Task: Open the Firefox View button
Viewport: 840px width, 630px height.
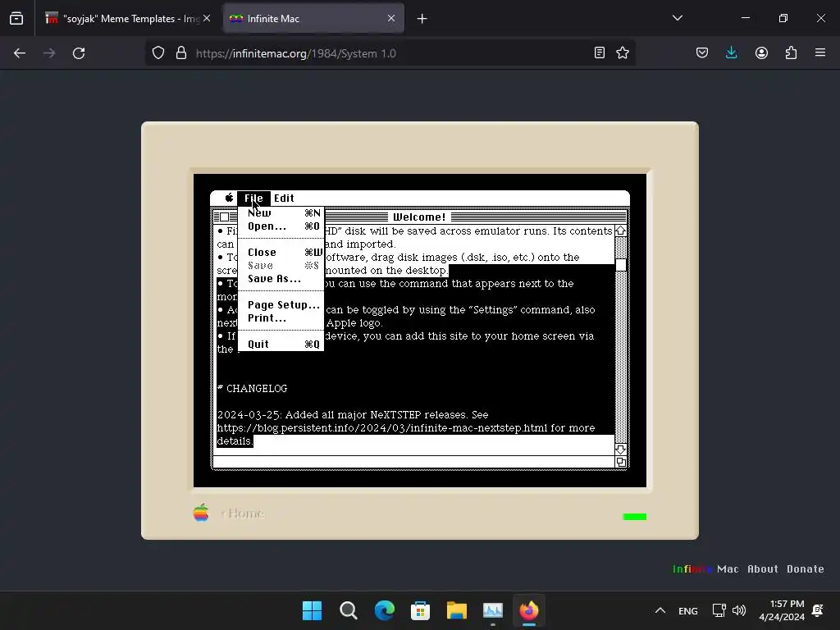Action: coord(16,19)
